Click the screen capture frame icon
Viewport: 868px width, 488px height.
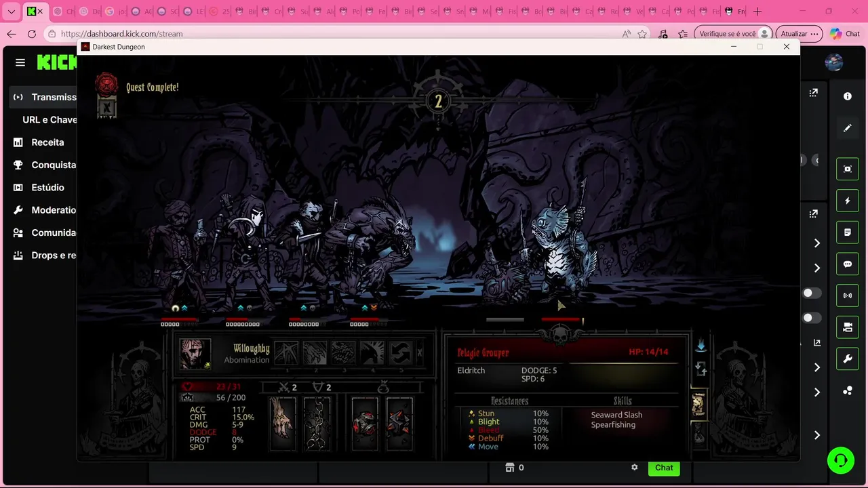tap(848, 169)
